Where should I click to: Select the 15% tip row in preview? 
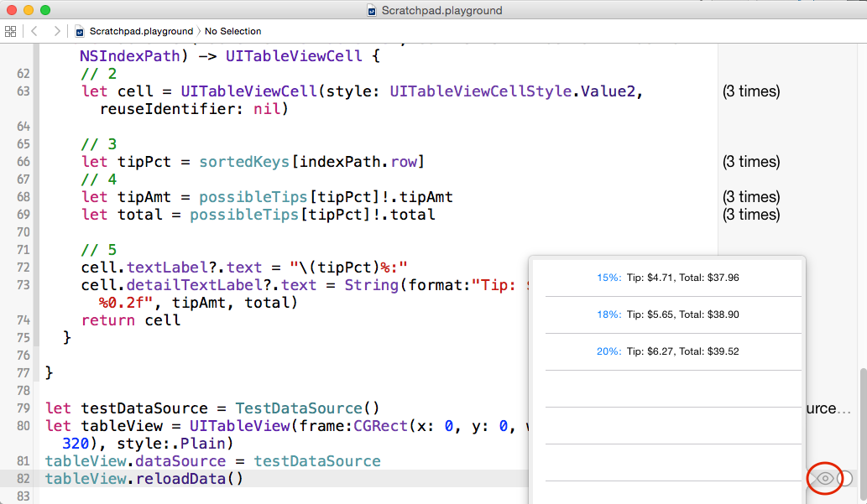point(667,278)
